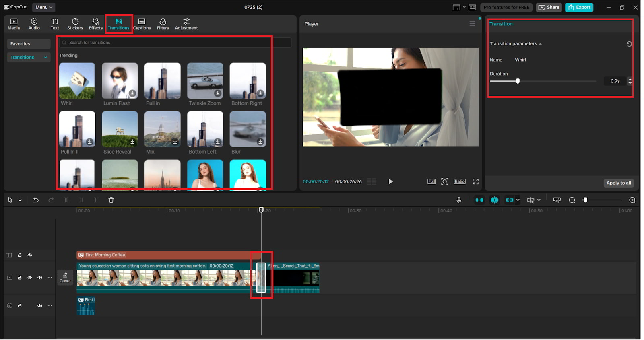Mute the audio track
The height and width of the screenshot is (340, 644).
coord(40,306)
